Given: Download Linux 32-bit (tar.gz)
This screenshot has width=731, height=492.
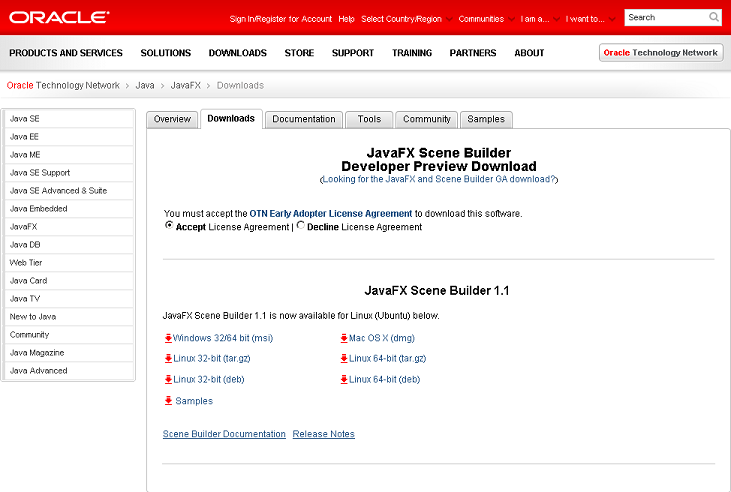Looking at the screenshot, I should 212,359.
